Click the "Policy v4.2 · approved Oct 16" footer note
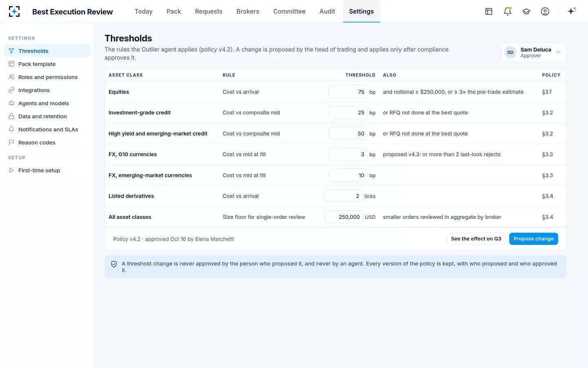 click(174, 239)
